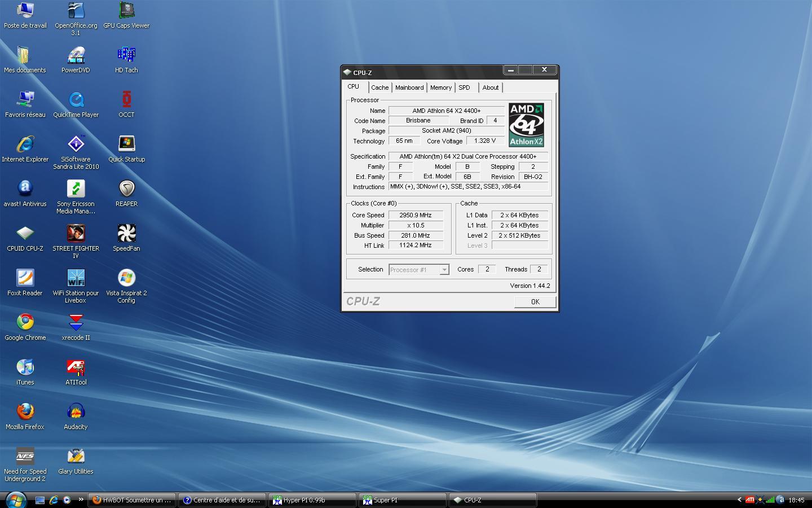Screen dimensions: 812x508
Task: Launch Mozilla Firefox desktop shortcut
Action: tap(25, 417)
